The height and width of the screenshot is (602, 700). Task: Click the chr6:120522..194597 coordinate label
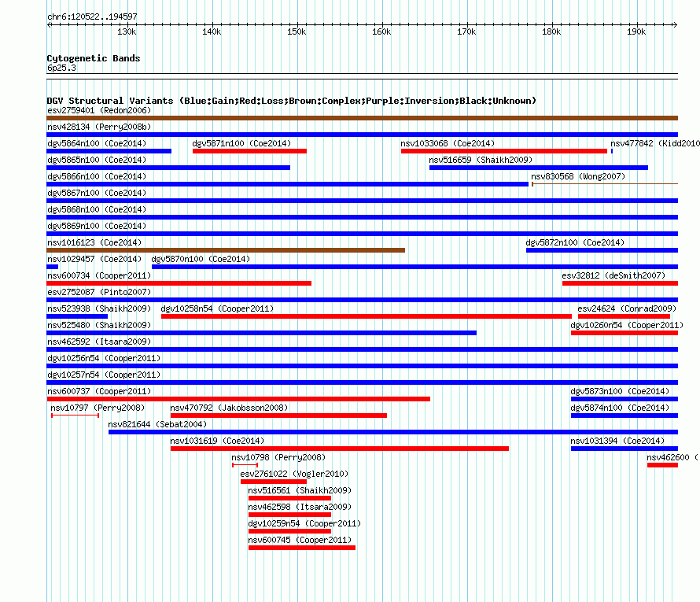coord(92,17)
